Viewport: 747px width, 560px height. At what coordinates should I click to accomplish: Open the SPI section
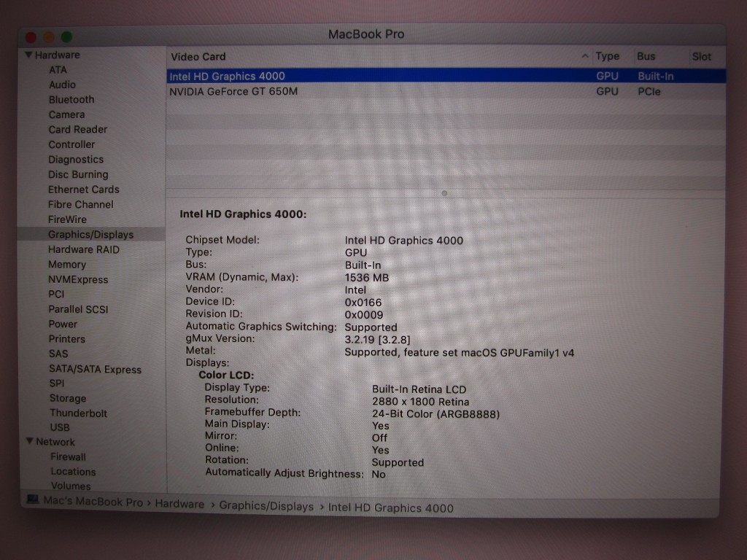coord(57,384)
